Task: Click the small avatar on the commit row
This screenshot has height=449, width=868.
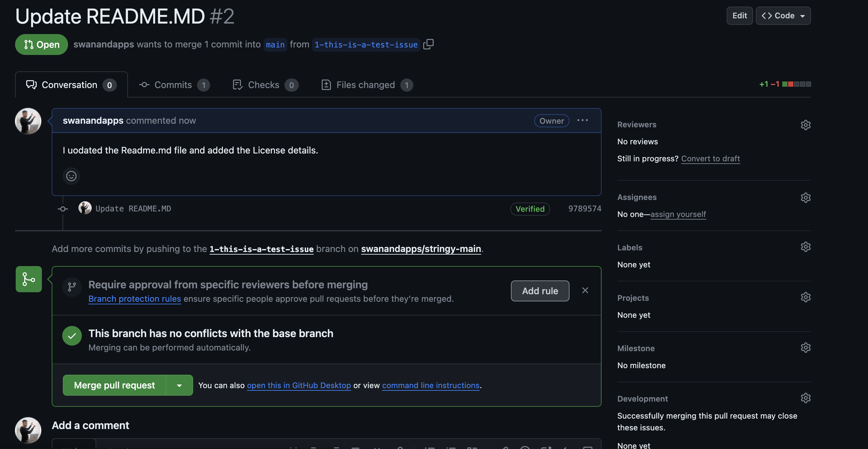Action: [85, 208]
